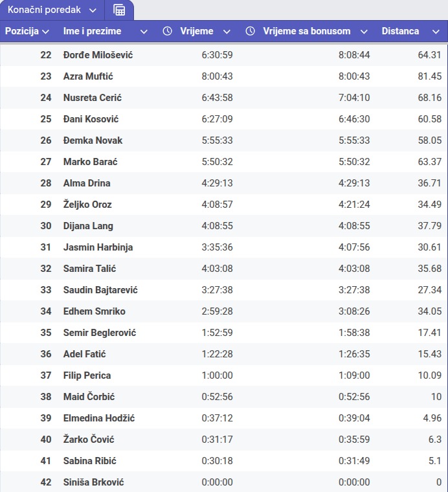Select the name Žarko Čović
This screenshot has width=448, height=492.
point(89,439)
